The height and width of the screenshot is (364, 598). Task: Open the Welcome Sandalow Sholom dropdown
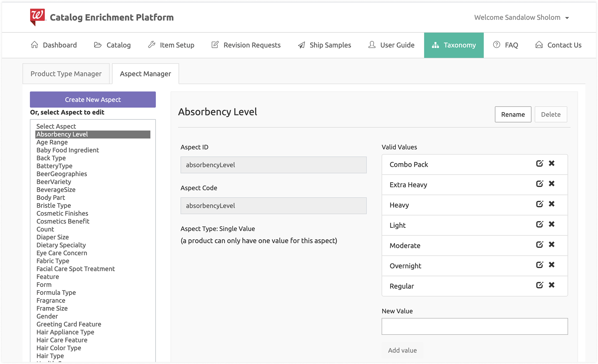[521, 17]
